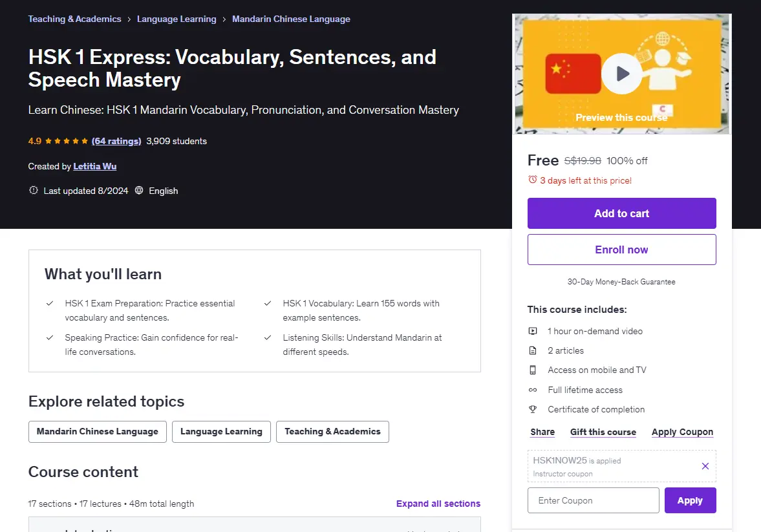The height and width of the screenshot is (532, 761).
Task: Click Gift this course
Action: [x=603, y=432]
